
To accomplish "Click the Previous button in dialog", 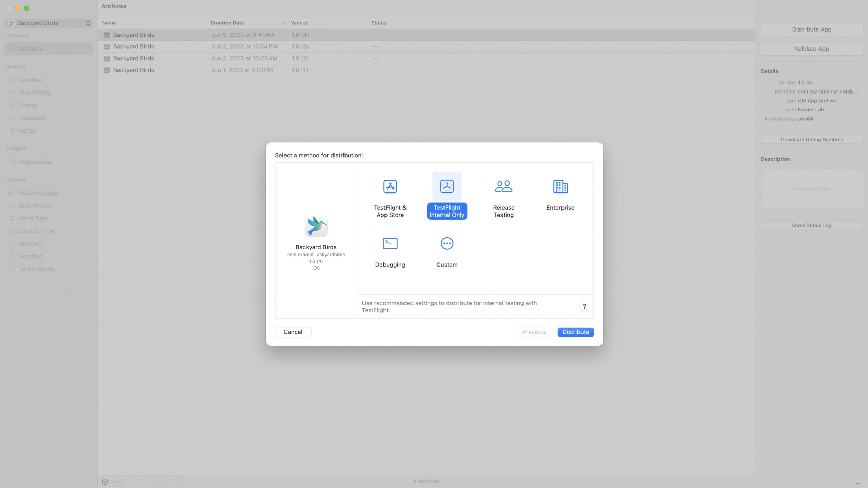I will click(x=534, y=332).
